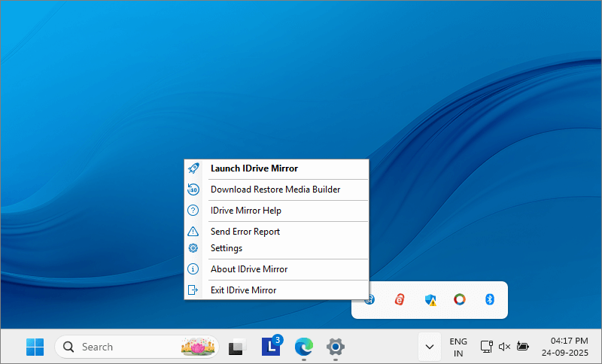602x364 pixels.
Task: Select Send Error Report
Action: [x=276, y=232]
